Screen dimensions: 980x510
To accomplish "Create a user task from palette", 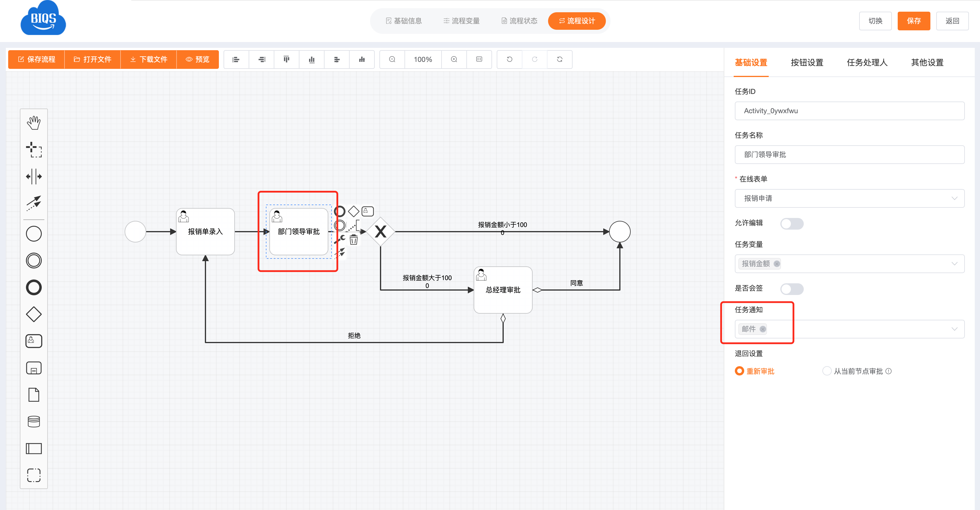I will 34,341.
